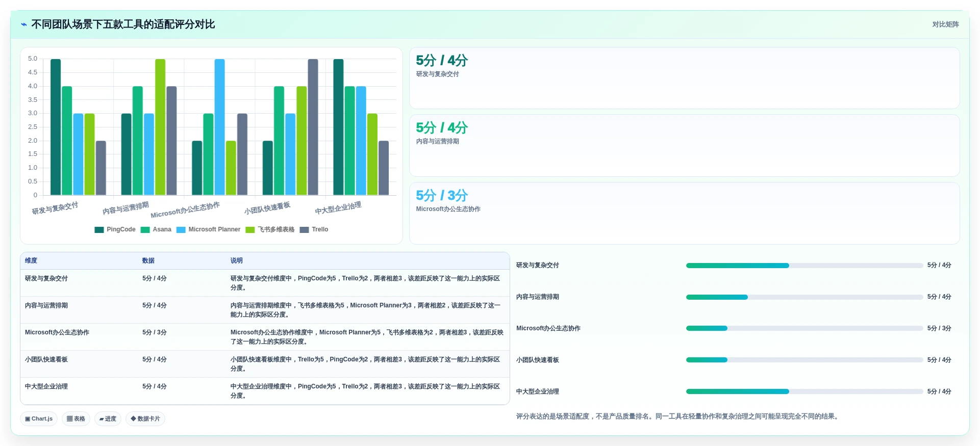980x446 pixels.
Task: Click the 对比矩阵 label in the header
Action: pos(945,24)
